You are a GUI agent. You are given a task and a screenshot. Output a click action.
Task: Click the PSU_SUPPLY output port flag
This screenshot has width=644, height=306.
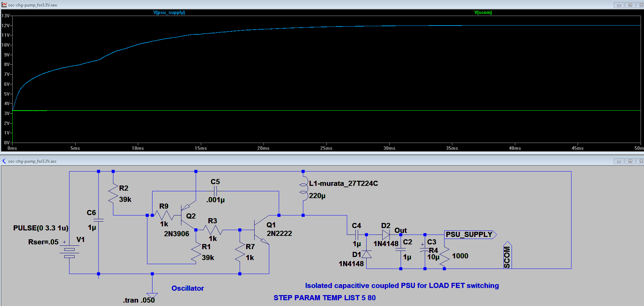[471, 235]
